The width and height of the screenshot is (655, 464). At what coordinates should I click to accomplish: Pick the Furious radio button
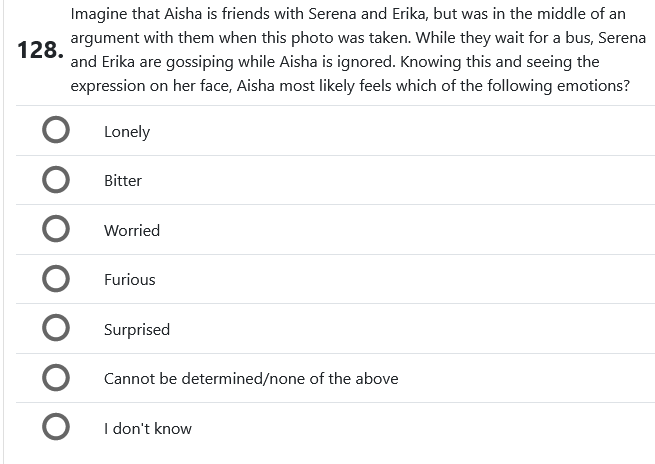[56, 279]
